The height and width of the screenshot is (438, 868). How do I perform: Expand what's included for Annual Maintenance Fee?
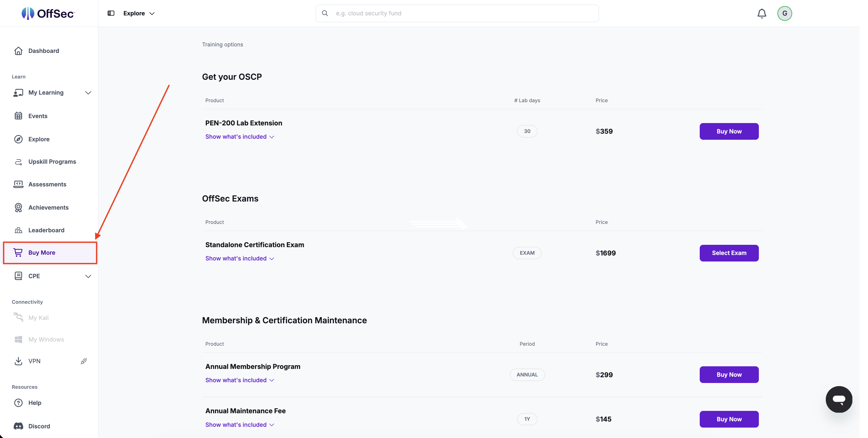(x=240, y=424)
